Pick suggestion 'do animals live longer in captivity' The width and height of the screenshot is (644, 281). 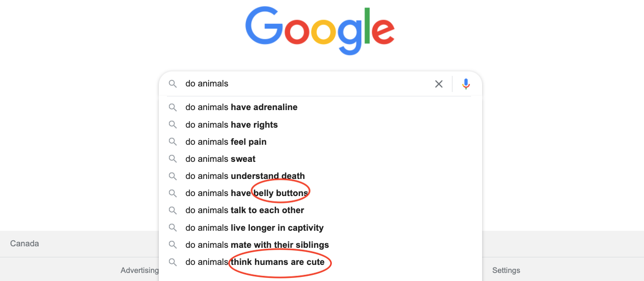click(x=320, y=228)
